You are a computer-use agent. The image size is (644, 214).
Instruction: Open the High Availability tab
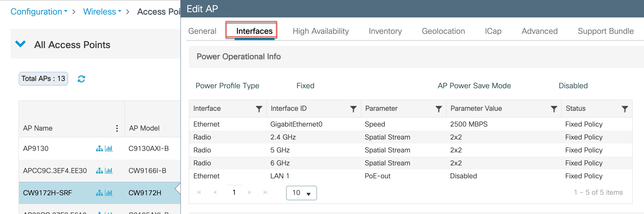321,31
